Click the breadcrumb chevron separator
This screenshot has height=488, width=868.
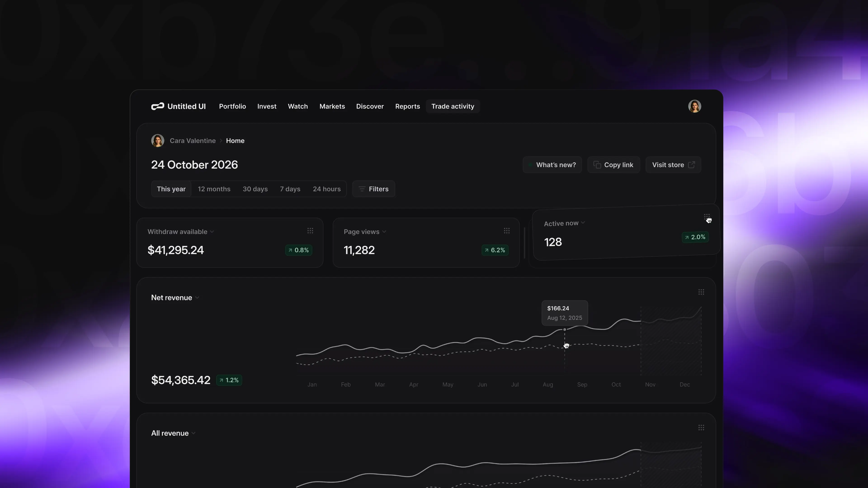click(x=221, y=141)
